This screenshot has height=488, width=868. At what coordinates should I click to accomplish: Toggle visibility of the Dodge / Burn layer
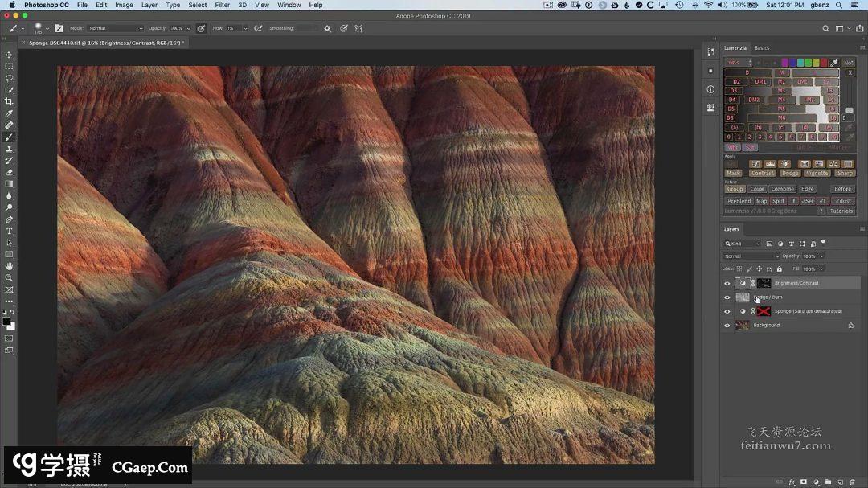(x=727, y=297)
